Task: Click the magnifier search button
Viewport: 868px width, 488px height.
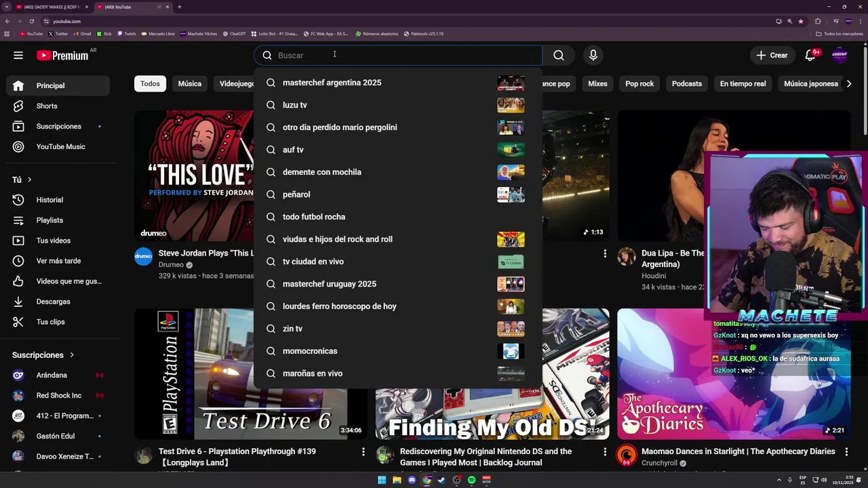Action: 559,56
